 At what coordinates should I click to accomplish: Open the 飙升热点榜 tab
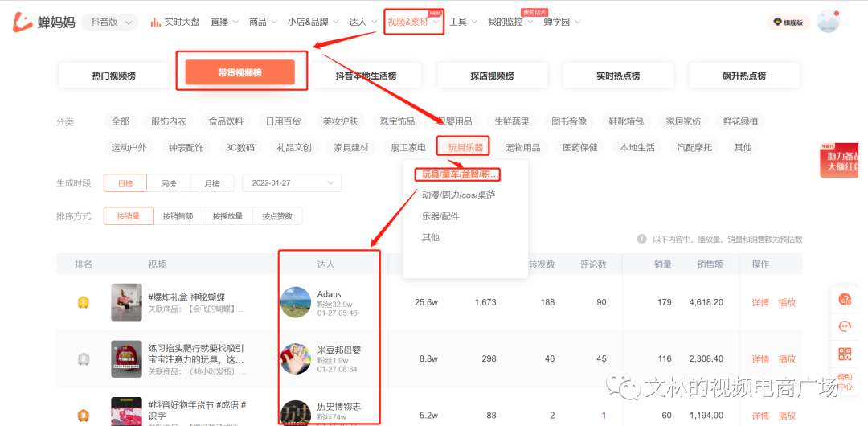(744, 76)
